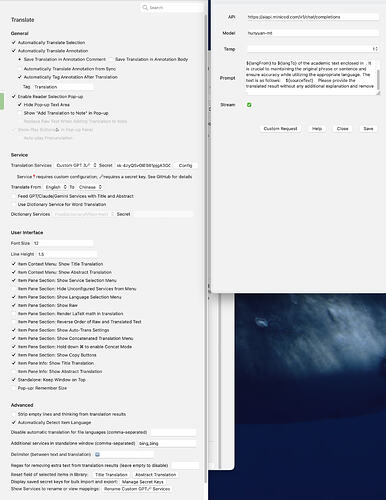Enable Feed GPT/Claude/Gemini Services with Title and Abstract
Image resolution: width=386 pixels, height=500 pixels.
(14, 196)
